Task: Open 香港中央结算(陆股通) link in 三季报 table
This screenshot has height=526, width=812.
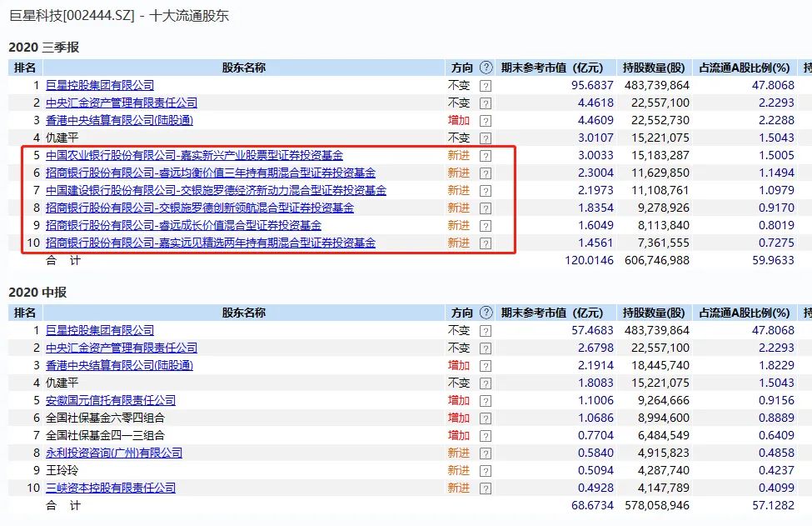Action: pos(120,120)
